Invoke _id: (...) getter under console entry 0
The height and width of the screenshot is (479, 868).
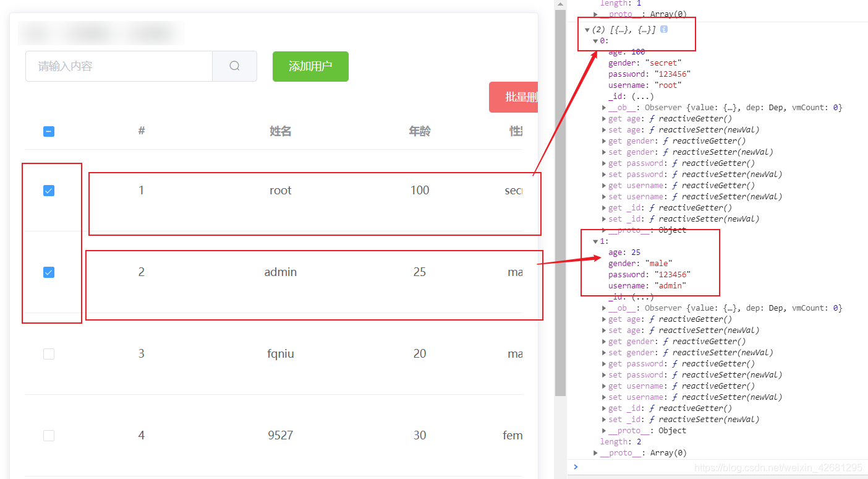point(642,97)
